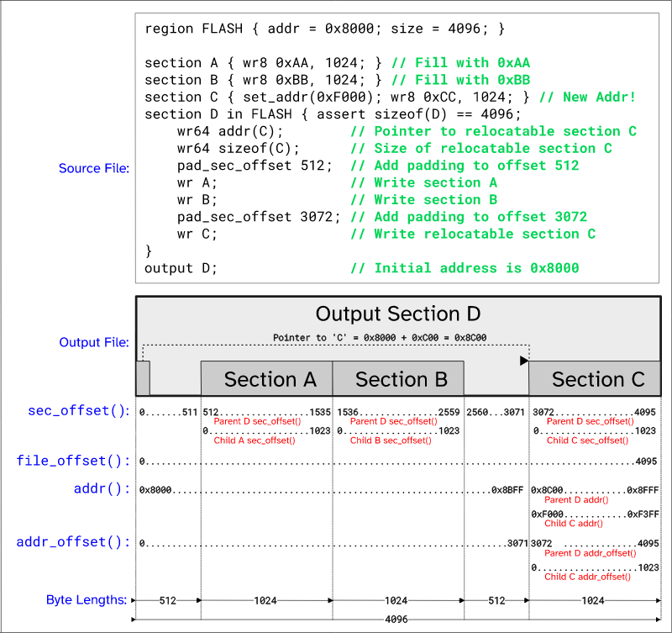Click the 'section D in FLASH' code line
Screen dimensions: 672x633
(333, 114)
